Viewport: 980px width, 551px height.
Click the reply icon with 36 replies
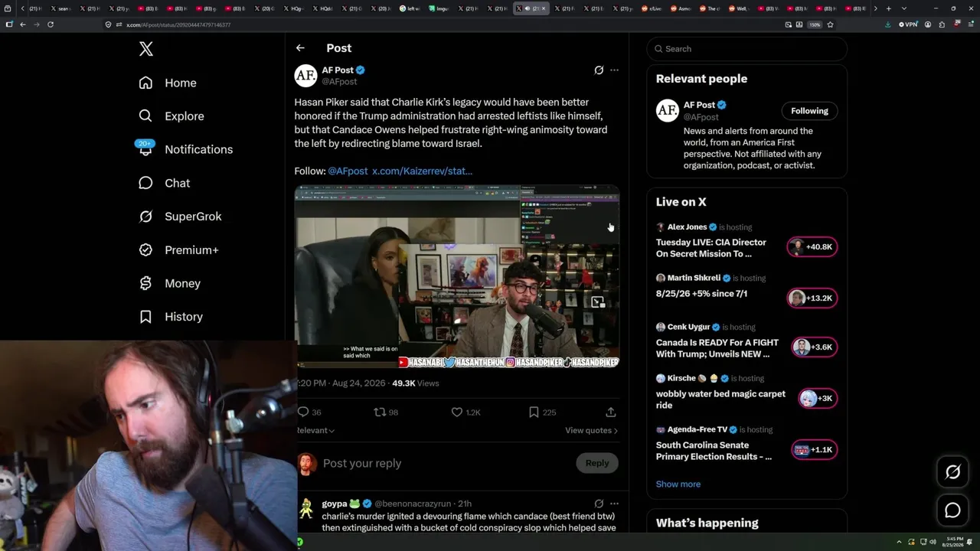[303, 412]
